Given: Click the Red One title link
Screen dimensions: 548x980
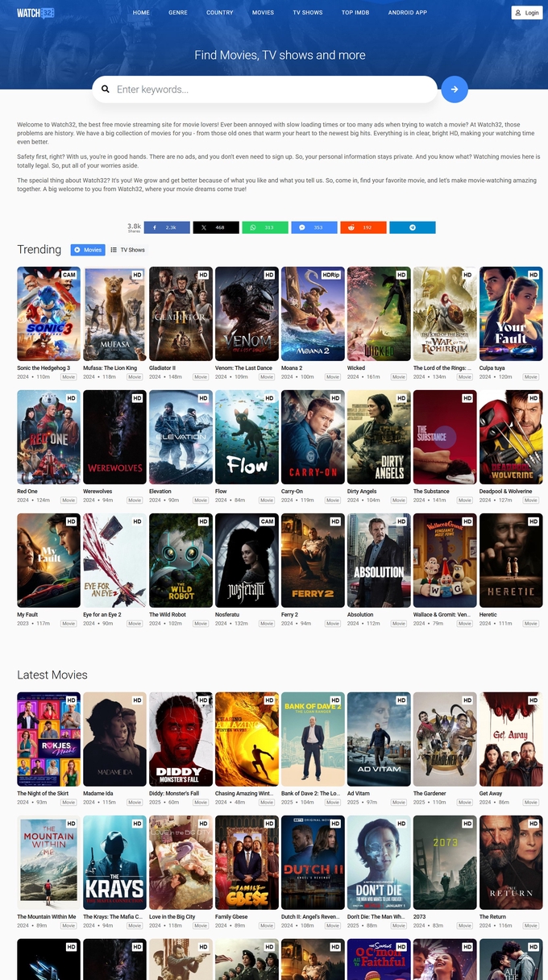Looking at the screenshot, I should pyautogui.click(x=27, y=491).
